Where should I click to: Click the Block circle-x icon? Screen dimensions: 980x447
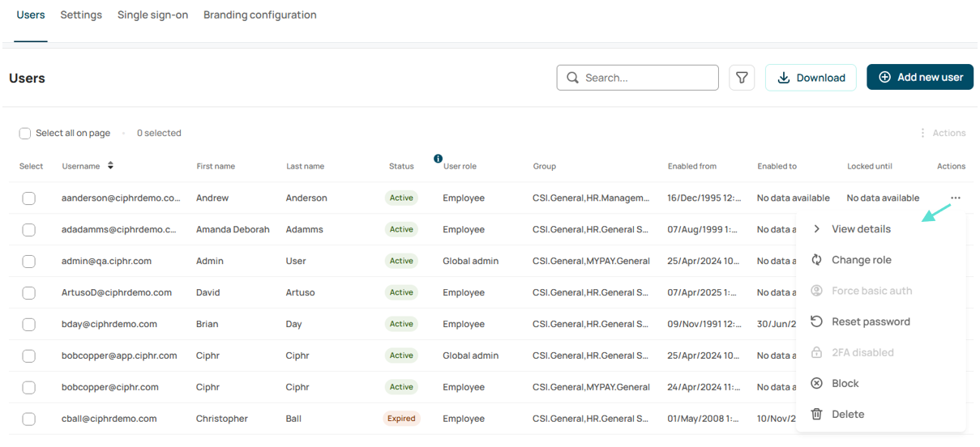pyautogui.click(x=816, y=383)
